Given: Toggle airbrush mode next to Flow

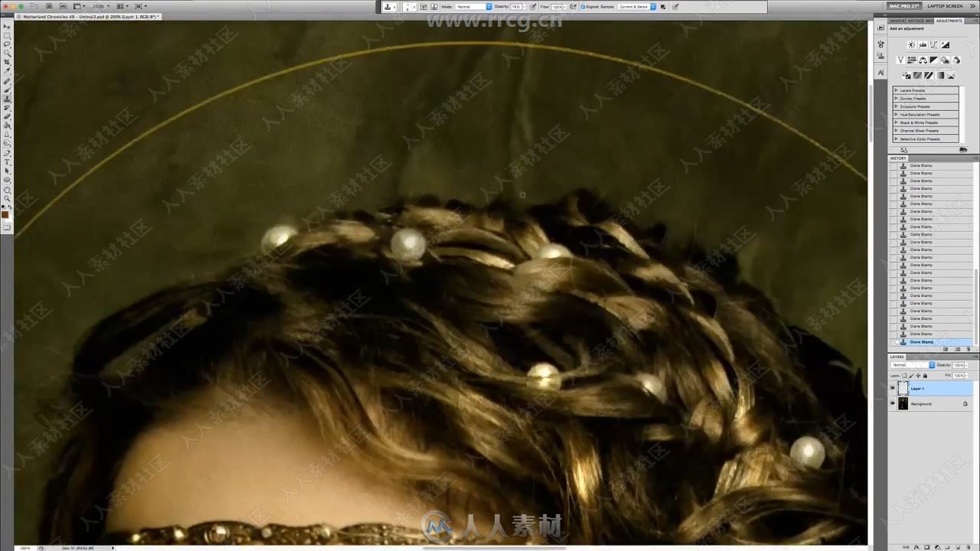Looking at the screenshot, I should pyautogui.click(x=573, y=7).
